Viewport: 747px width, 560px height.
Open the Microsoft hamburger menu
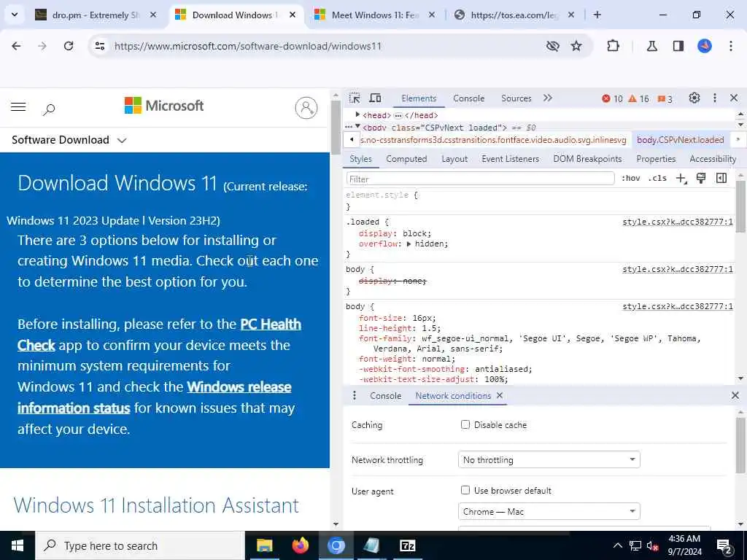(x=18, y=106)
